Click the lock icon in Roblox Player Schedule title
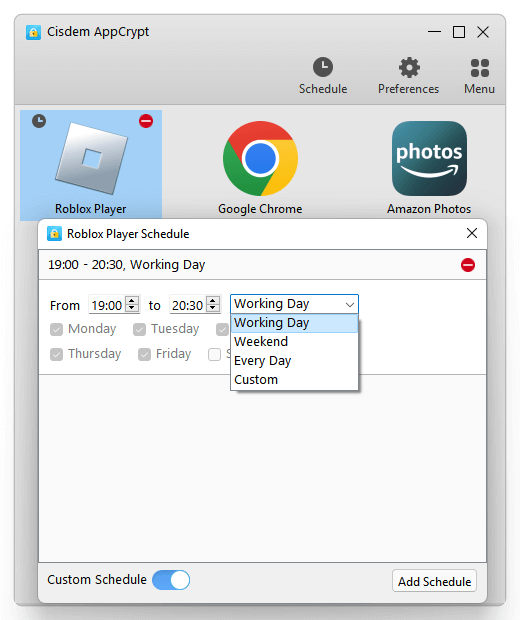Screen dimensions: 520x620 coord(54,234)
